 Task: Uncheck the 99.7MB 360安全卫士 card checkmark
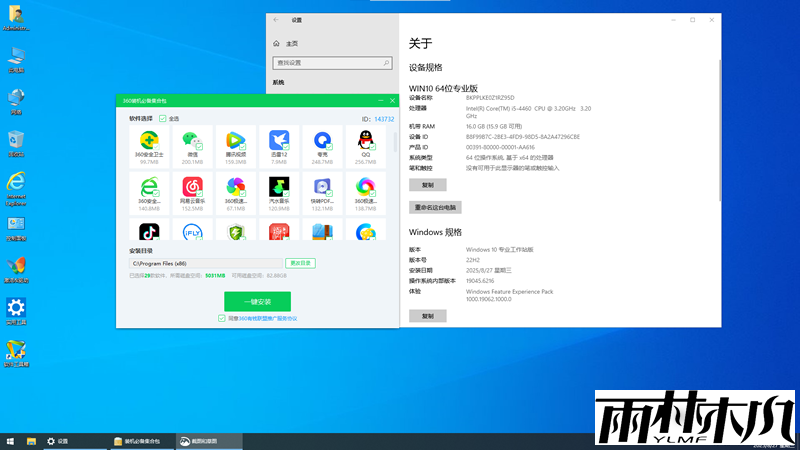(156, 147)
